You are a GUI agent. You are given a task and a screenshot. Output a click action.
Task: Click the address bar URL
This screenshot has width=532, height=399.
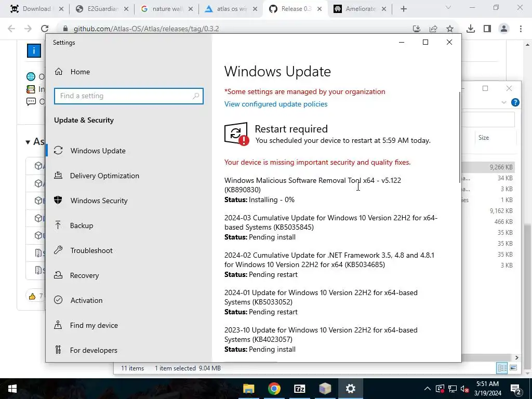146,29
